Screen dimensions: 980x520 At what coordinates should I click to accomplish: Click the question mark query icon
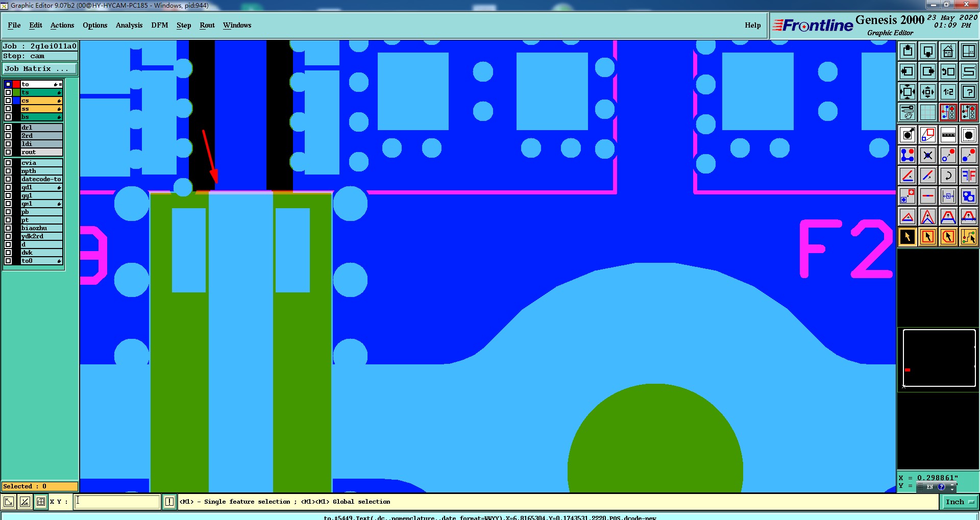(969, 92)
